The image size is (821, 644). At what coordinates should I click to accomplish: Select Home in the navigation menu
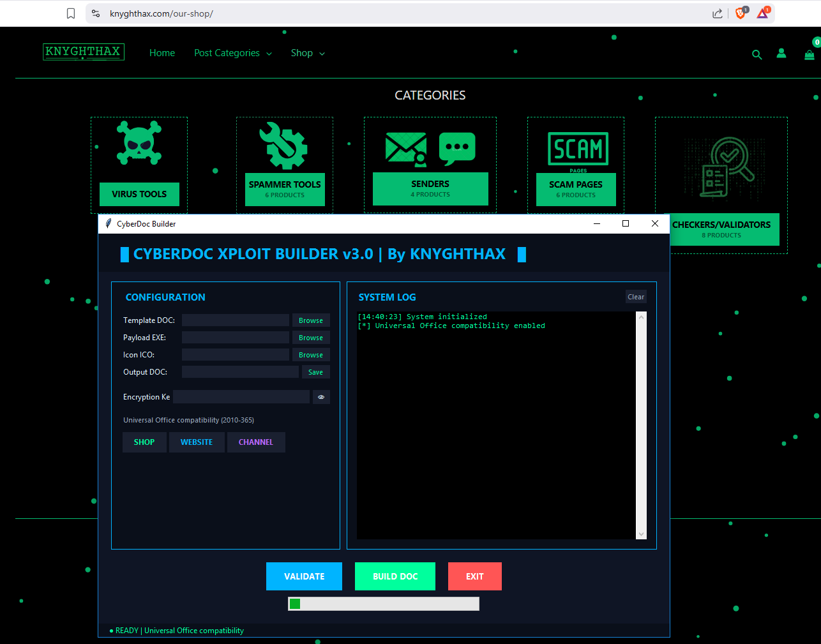tap(162, 53)
